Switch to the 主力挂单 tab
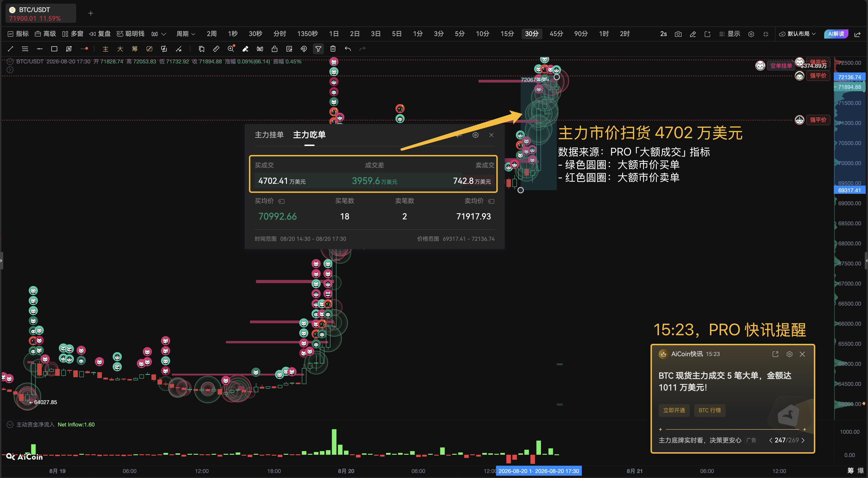Screen dimensions: 868x478 (x=269, y=135)
